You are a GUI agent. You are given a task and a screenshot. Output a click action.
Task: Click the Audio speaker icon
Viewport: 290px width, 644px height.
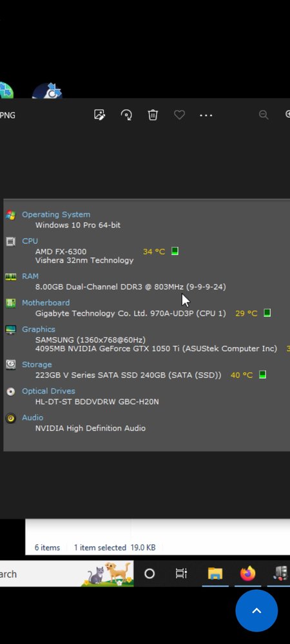tap(11, 418)
